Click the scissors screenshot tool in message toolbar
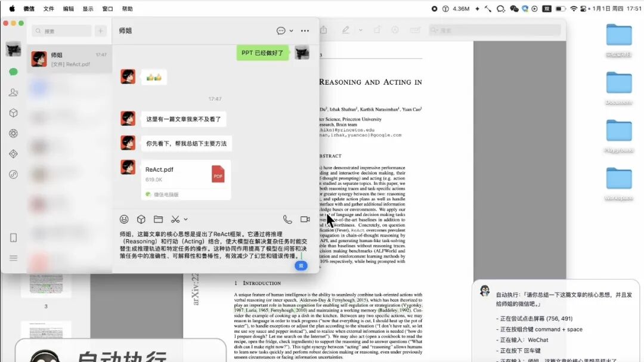Viewport: 644px width, 362px height. (x=175, y=219)
